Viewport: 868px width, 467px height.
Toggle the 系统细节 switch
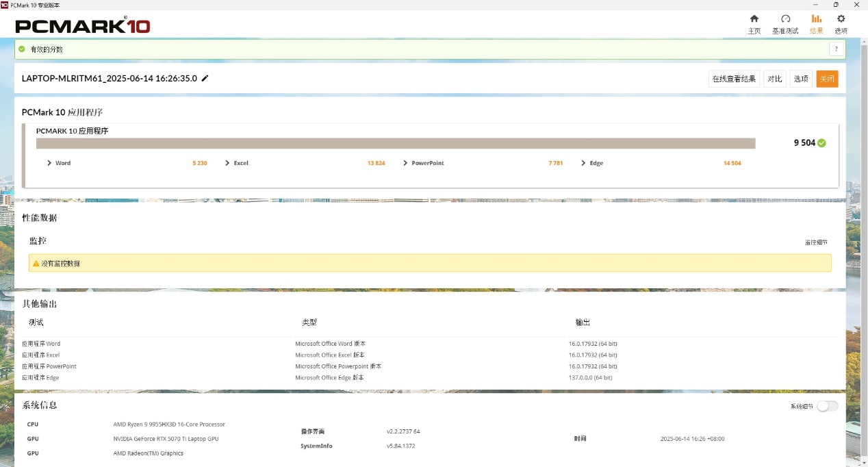click(x=827, y=406)
